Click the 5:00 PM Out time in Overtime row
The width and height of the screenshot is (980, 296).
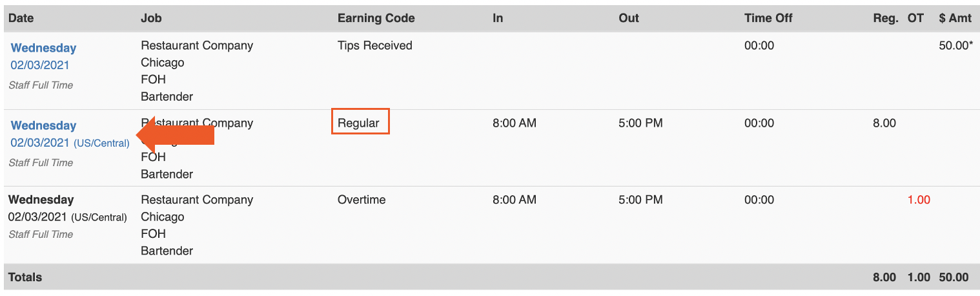[x=640, y=200]
